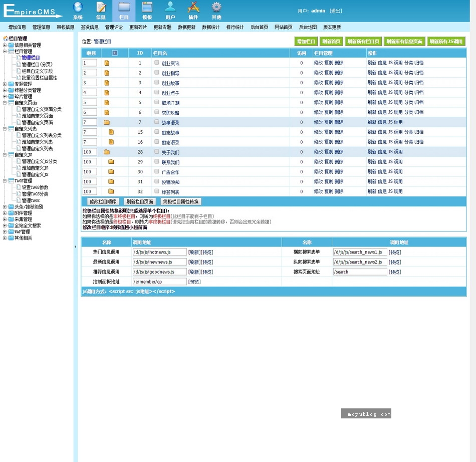476x462 pixels.
Task: Click the file icon for 求职攻略 row
Action: point(107,112)
